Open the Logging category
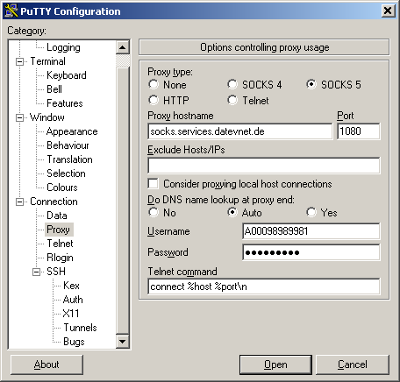Screen dimensions: 400x382 tap(63, 47)
